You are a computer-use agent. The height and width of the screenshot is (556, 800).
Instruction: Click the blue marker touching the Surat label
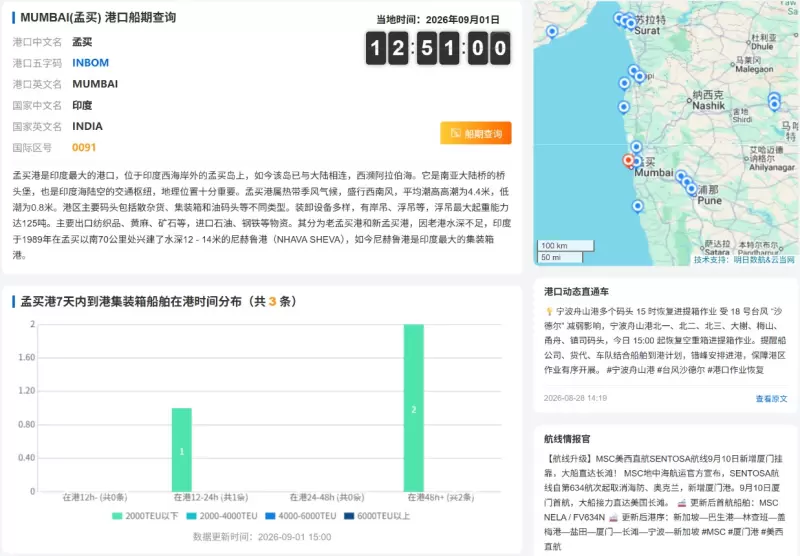pyautogui.click(x=631, y=23)
